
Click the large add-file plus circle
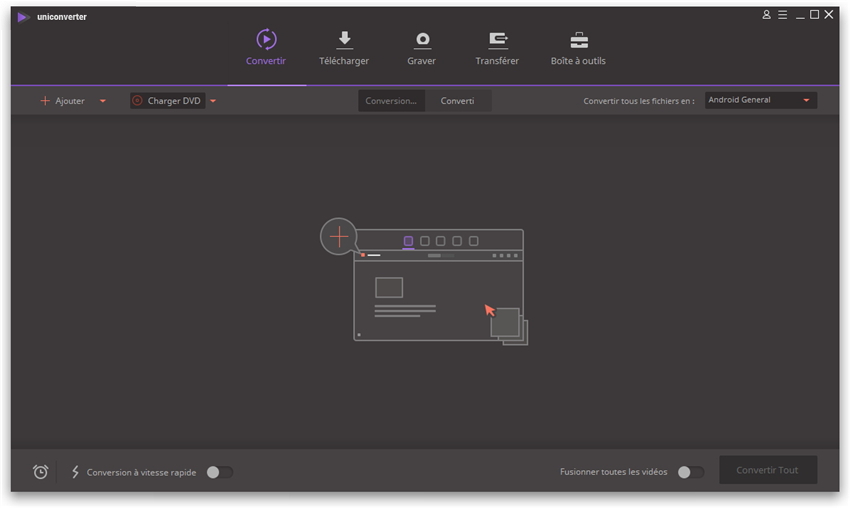point(339,236)
